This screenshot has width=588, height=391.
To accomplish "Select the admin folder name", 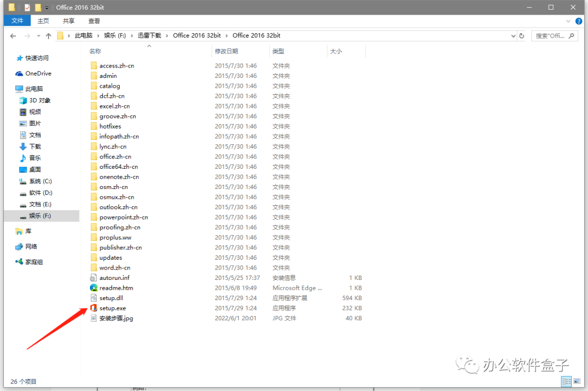I will click(108, 76).
